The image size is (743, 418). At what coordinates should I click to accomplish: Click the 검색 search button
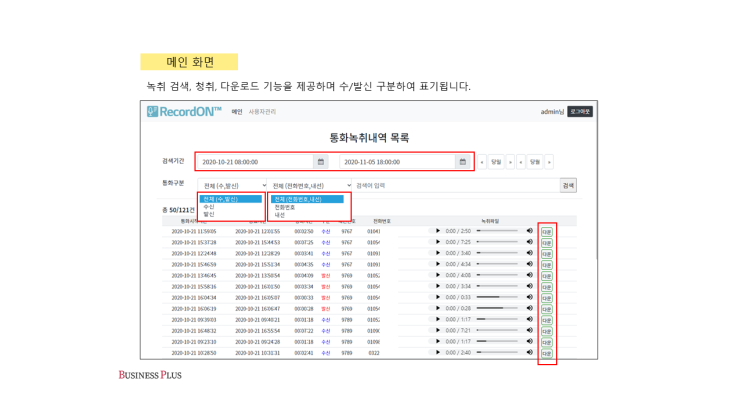[568, 185]
